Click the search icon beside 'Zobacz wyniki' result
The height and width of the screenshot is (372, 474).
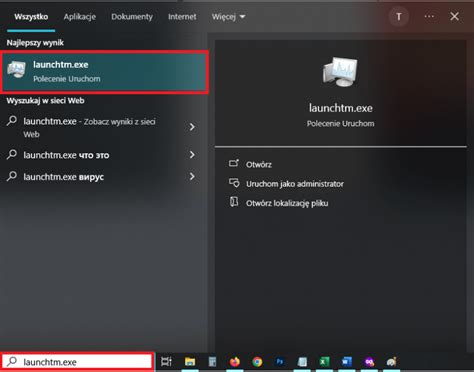click(12, 120)
